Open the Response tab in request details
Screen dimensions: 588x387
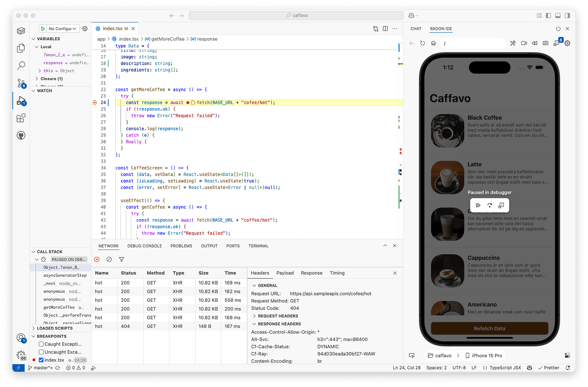pyautogui.click(x=311, y=273)
